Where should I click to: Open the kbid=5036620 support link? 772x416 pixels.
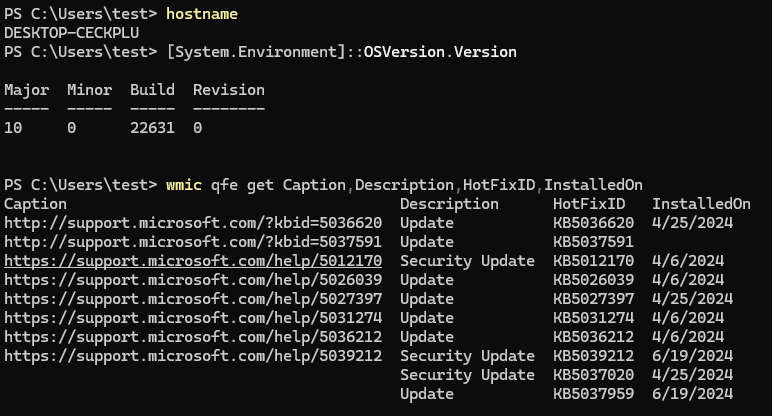pyautogui.click(x=193, y=222)
